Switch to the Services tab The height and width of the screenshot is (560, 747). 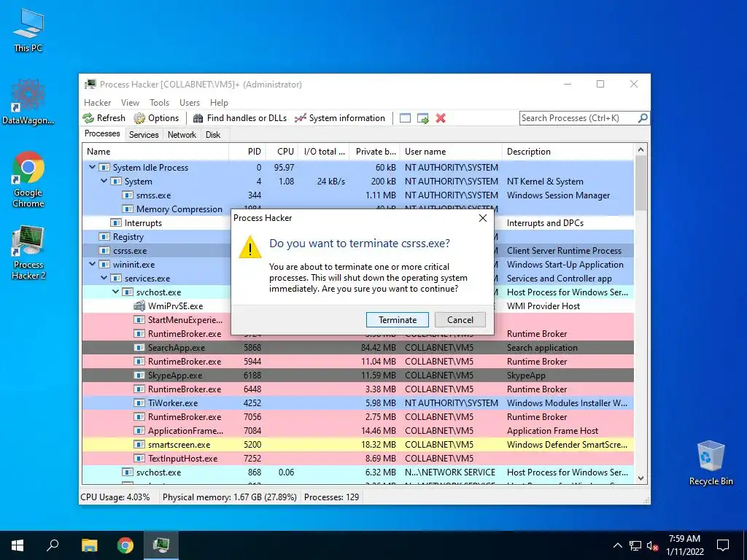[x=144, y=135]
